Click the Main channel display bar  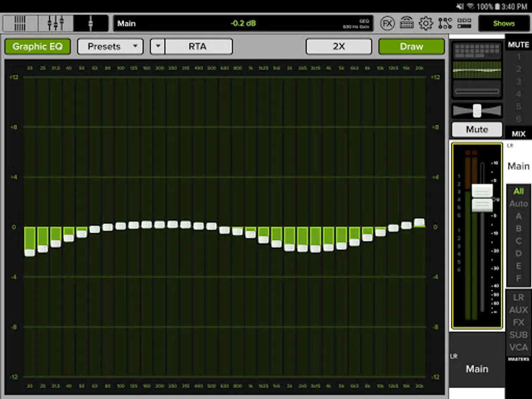pos(243,23)
